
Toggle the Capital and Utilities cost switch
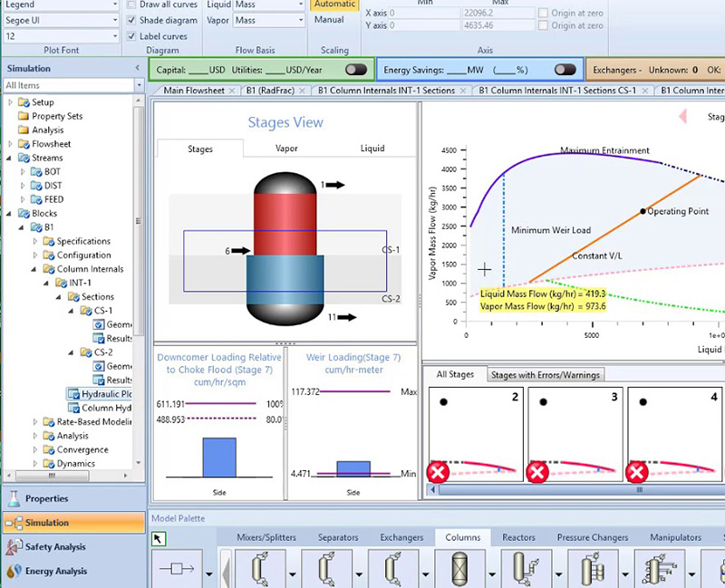point(356,69)
